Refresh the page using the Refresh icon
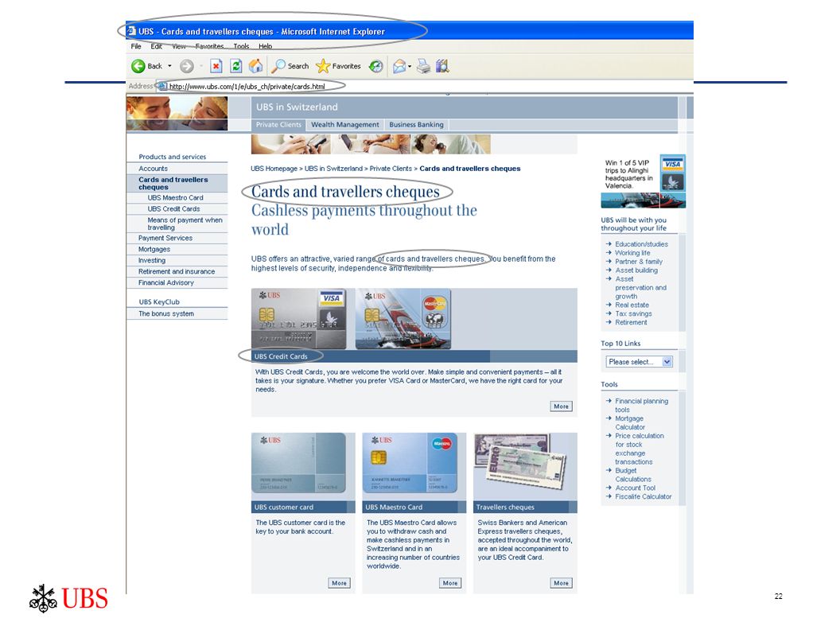The image size is (840, 630). [x=235, y=67]
